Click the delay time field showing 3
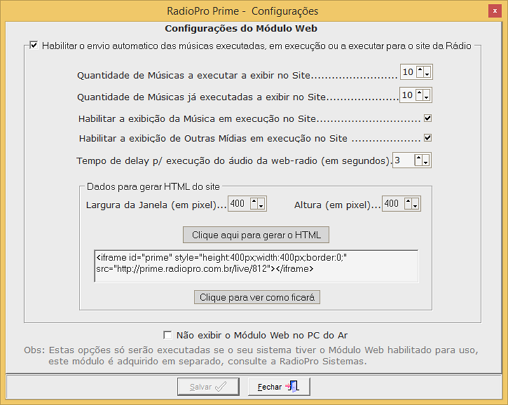 coord(404,160)
